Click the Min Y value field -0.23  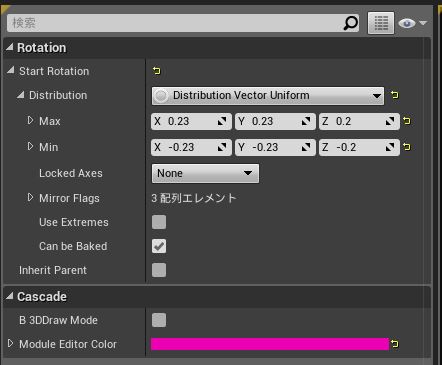275,147
